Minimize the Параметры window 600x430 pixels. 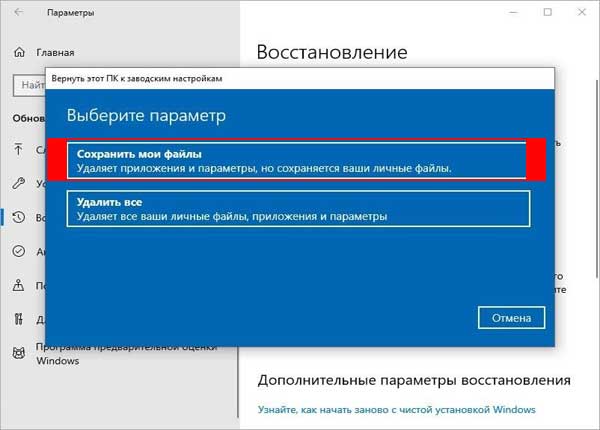click(513, 12)
